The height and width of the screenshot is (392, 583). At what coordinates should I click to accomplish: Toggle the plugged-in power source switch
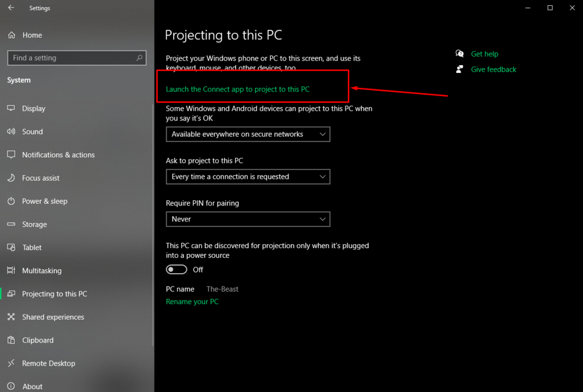pyautogui.click(x=177, y=270)
